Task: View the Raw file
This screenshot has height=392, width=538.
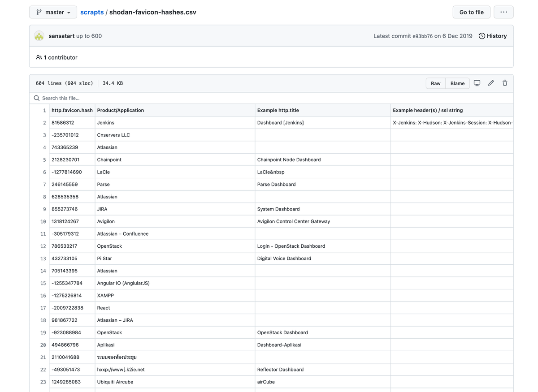Action: point(435,83)
